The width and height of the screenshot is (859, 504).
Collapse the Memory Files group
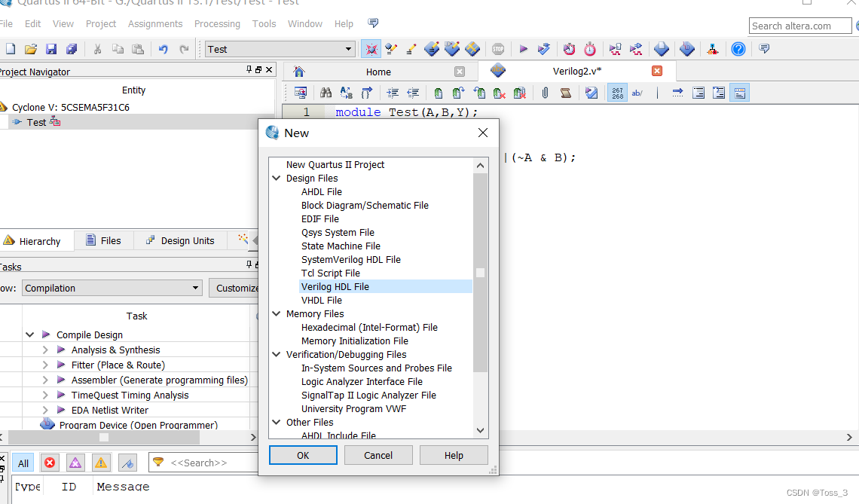click(276, 313)
